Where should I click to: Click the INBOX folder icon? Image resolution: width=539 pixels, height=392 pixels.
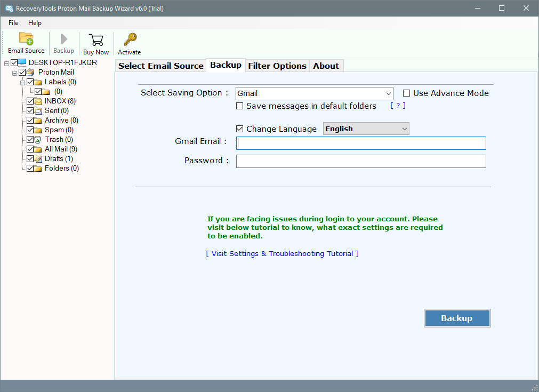(38, 101)
